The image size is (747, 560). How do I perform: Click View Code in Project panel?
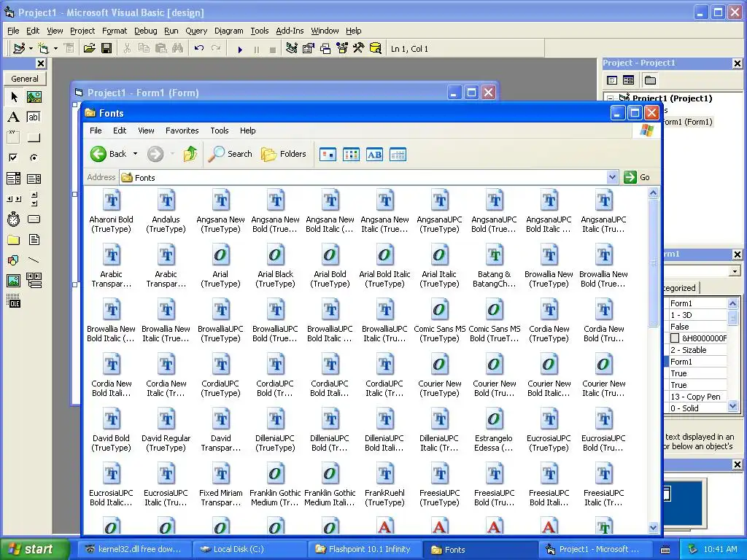[612, 80]
